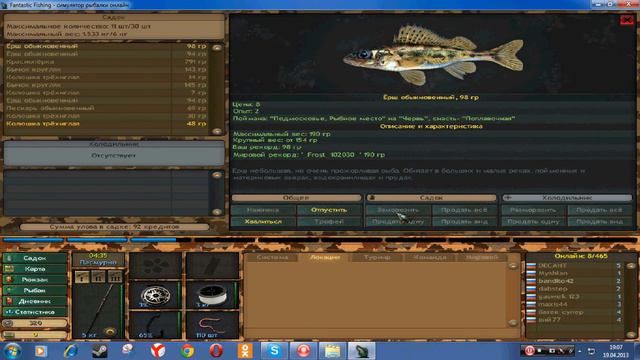Switch to the Турнир chat tab
Viewport: 640px width, 360px height.
click(377, 258)
